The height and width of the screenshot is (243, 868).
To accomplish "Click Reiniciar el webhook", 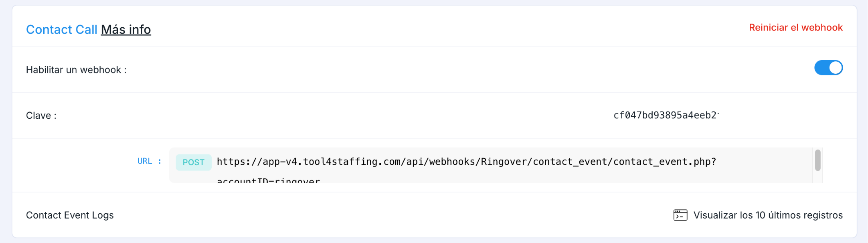I will [x=795, y=28].
